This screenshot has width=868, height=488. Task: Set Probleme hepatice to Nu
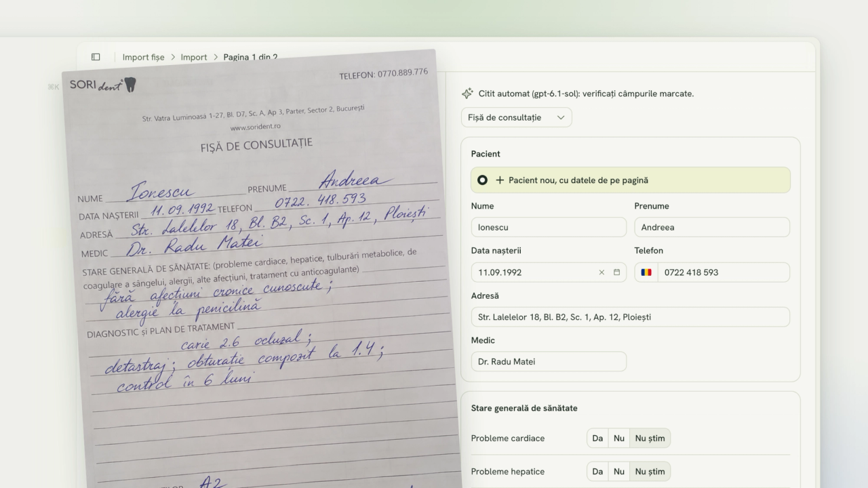click(619, 472)
